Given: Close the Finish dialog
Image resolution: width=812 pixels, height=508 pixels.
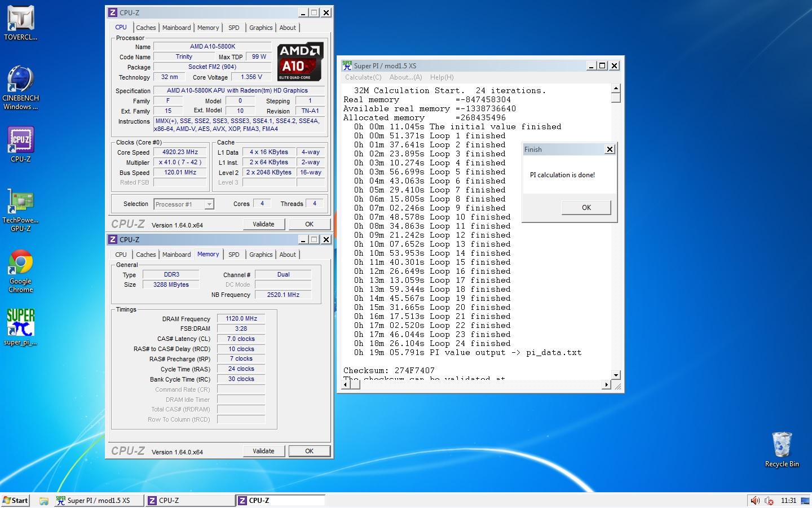Looking at the screenshot, I should tap(610, 150).
